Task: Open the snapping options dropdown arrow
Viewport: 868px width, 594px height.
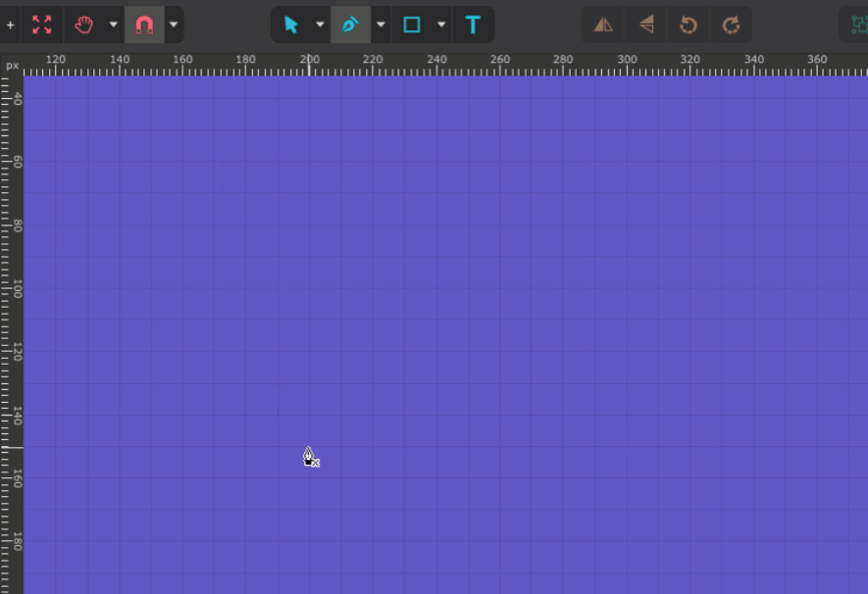Action: coord(174,25)
